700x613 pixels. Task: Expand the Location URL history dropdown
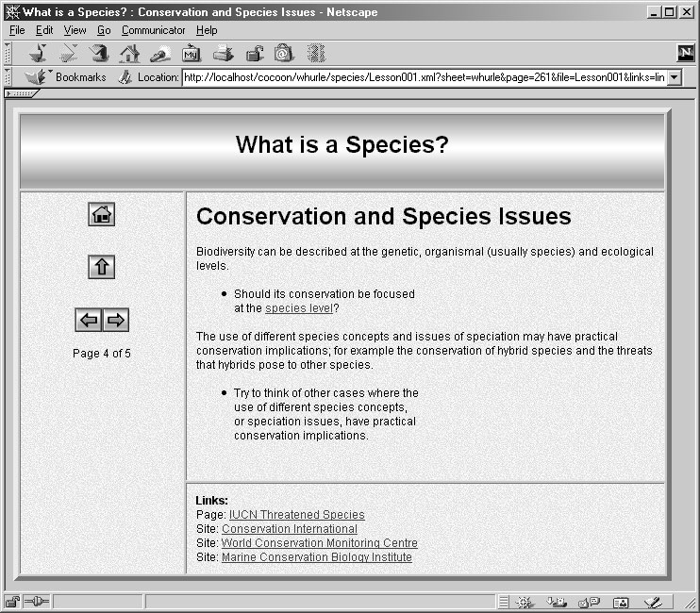[x=674, y=77]
